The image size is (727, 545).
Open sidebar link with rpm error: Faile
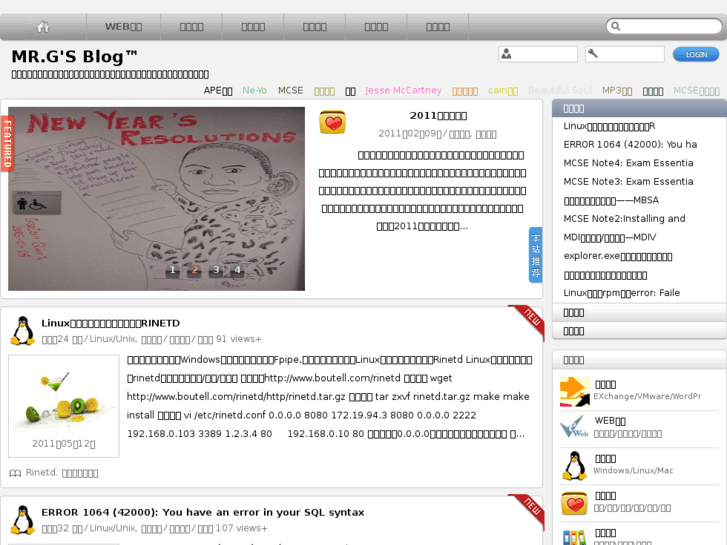point(621,293)
